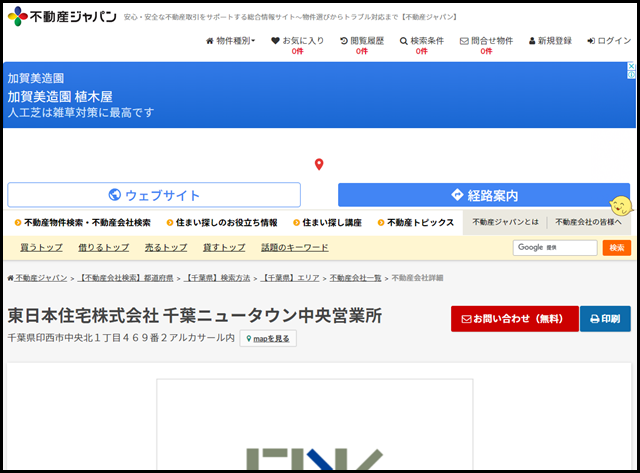Click the ad info icon
The image size is (640, 473).
click(631, 74)
